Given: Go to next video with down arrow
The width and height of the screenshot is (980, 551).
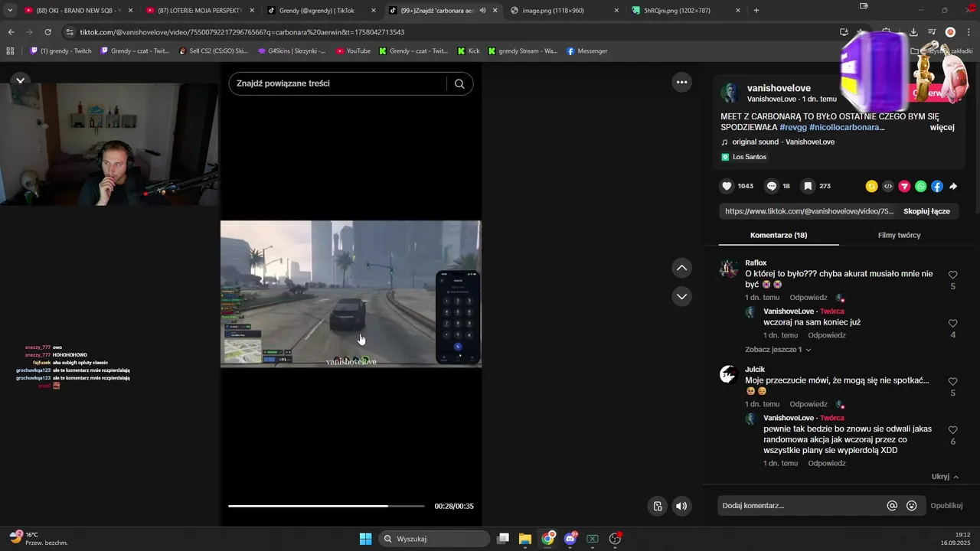Looking at the screenshot, I should pyautogui.click(x=681, y=296).
